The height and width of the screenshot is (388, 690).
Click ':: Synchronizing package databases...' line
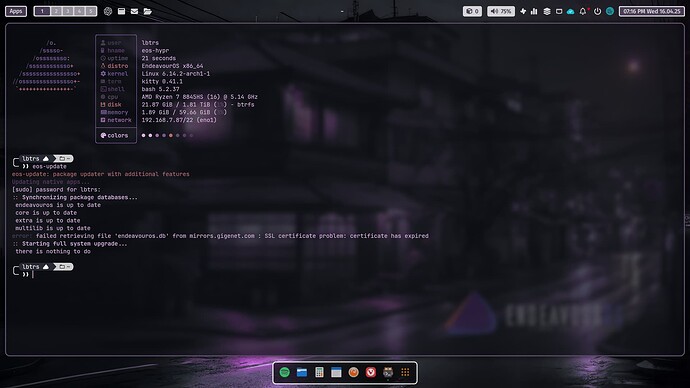tap(75, 197)
